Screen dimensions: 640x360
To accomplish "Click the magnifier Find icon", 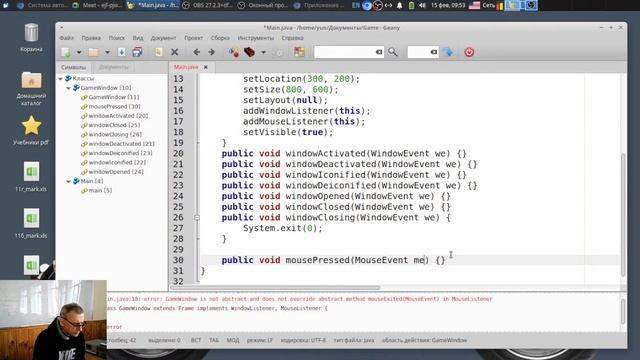I will point(393,52).
